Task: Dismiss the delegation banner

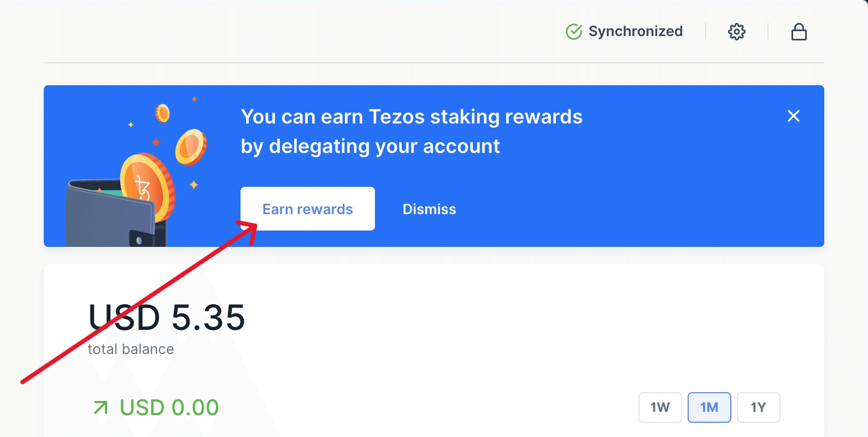Action: (x=429, y=209)
